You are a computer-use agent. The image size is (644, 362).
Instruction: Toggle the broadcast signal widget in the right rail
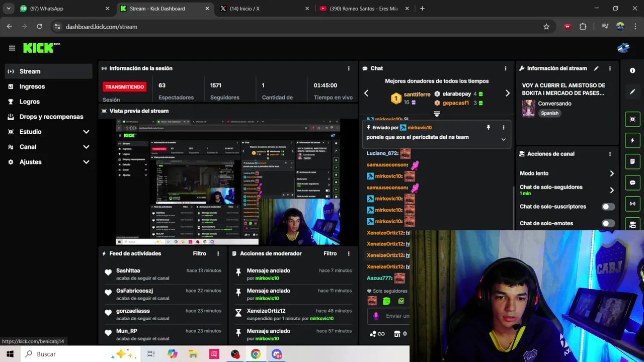[632, 204]
